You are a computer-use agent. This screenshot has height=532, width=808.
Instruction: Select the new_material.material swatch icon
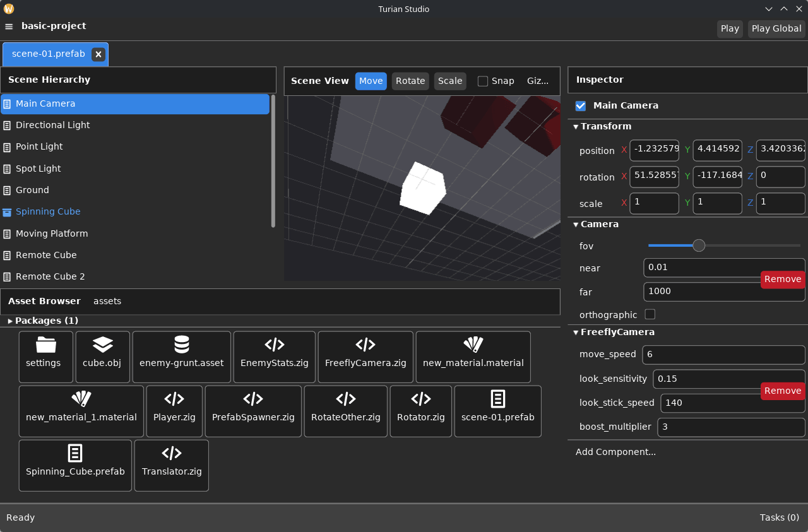[473, 345]
